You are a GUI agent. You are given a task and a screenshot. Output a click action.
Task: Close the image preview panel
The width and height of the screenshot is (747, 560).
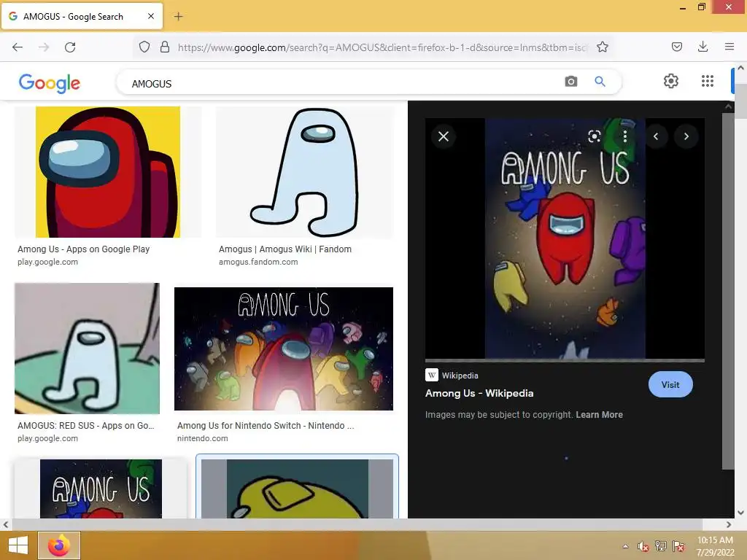(x=444, y=136)
